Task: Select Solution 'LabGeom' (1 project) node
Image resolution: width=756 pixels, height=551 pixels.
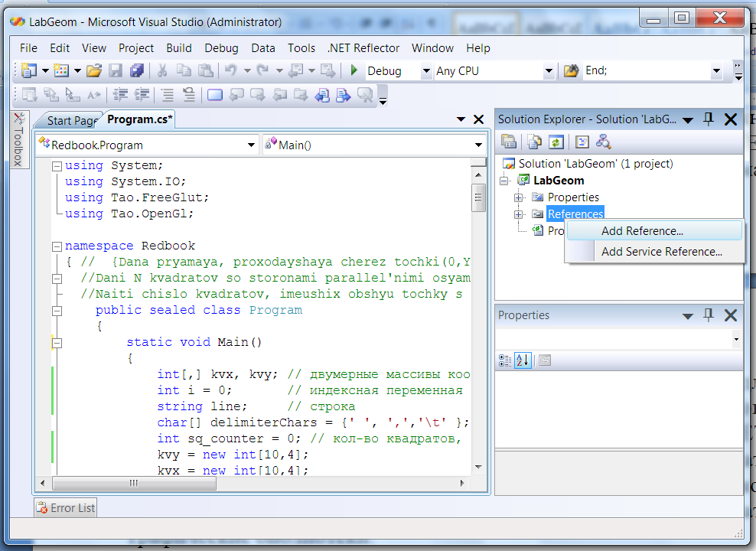Action: pos(595,164)
